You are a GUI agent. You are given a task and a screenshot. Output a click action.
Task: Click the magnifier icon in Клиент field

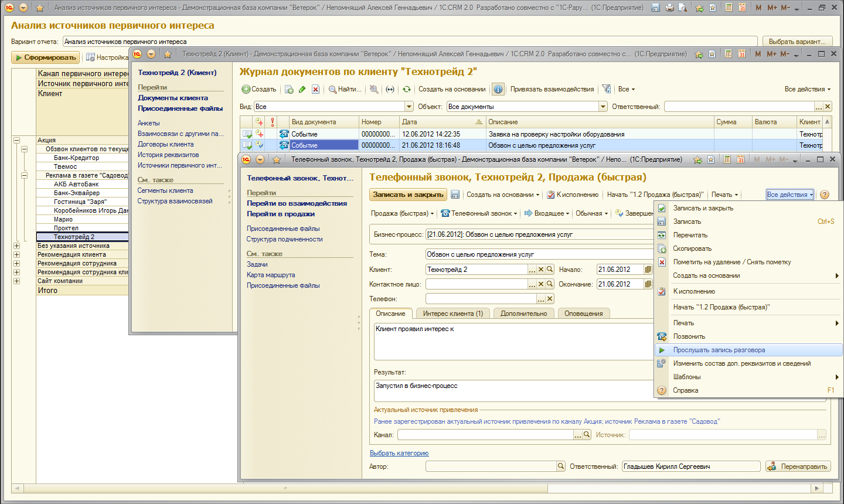(x=550, y=270)
